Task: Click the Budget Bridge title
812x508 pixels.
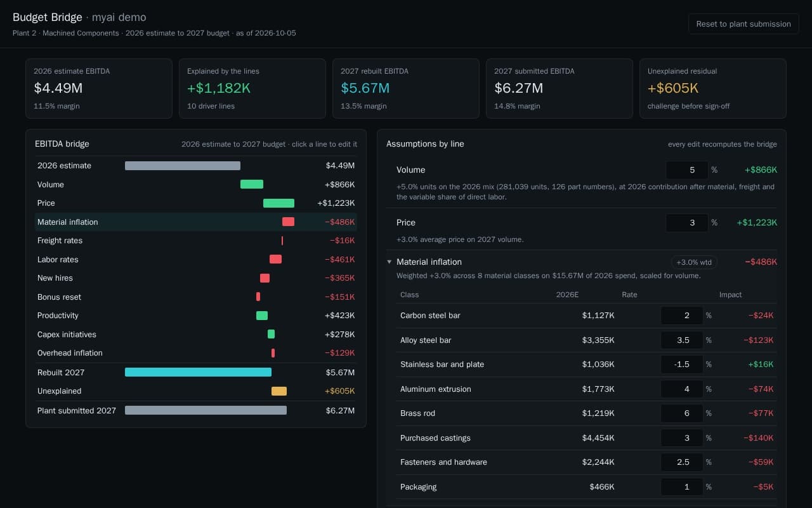Action: pos(48,17)
